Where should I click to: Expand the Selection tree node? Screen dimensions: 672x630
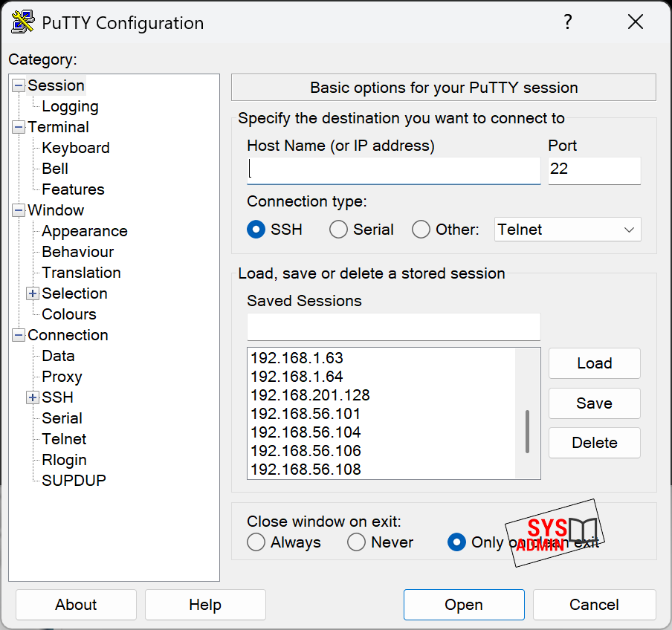pyautogui.click(x=33, y=293)
